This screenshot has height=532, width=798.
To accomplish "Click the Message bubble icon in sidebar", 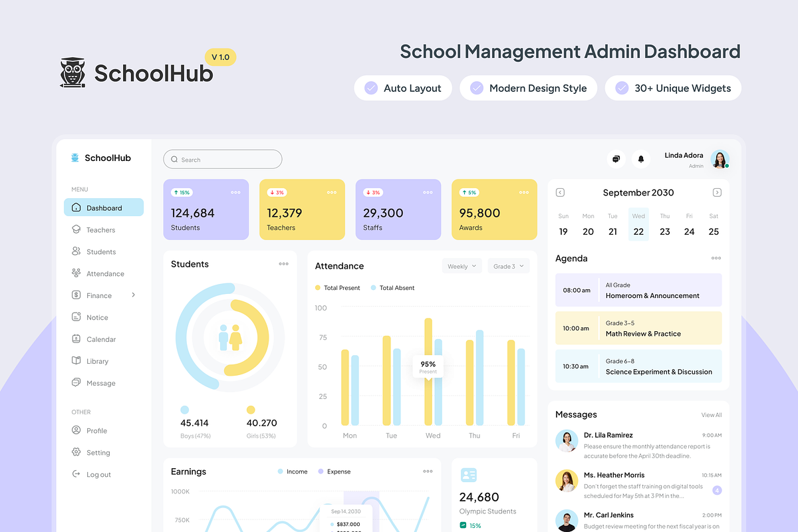I will [76, 383].
